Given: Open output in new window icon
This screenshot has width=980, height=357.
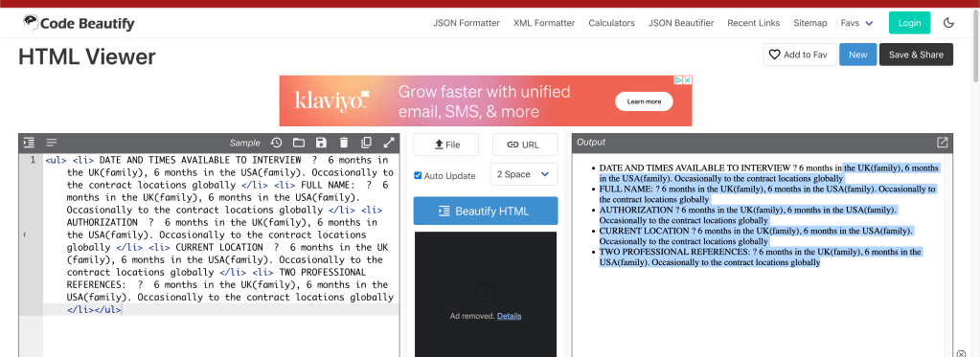Looking at the screenshot, I should click(x=943, y=143).
